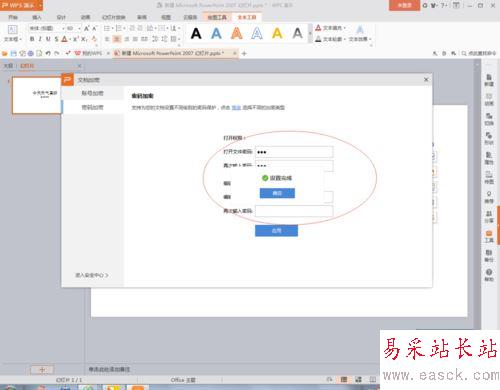Click the undo icon in quick toolbar
The image size is (500, 390).
(48, 53)
